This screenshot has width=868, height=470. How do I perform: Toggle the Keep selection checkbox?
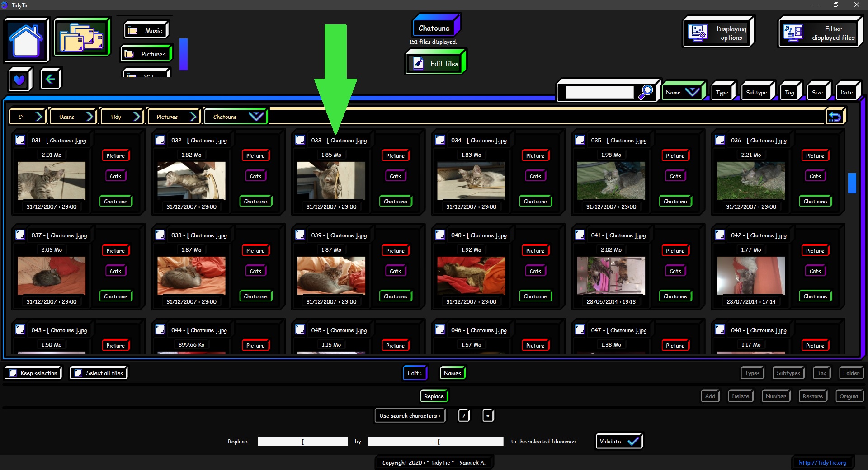(13, 373)
